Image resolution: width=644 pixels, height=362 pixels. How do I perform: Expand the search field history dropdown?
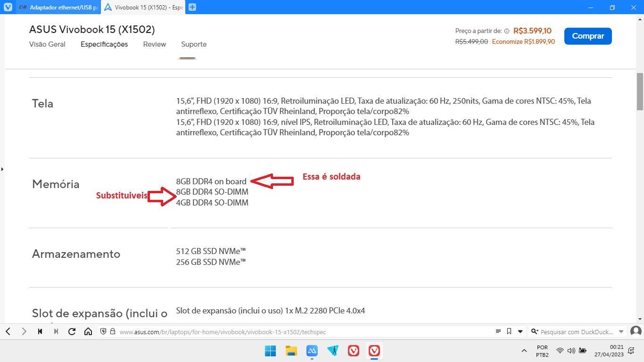621,331
